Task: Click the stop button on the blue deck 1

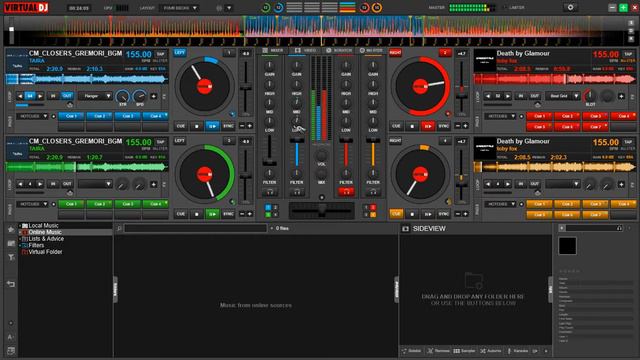Action: pos(196,126)
